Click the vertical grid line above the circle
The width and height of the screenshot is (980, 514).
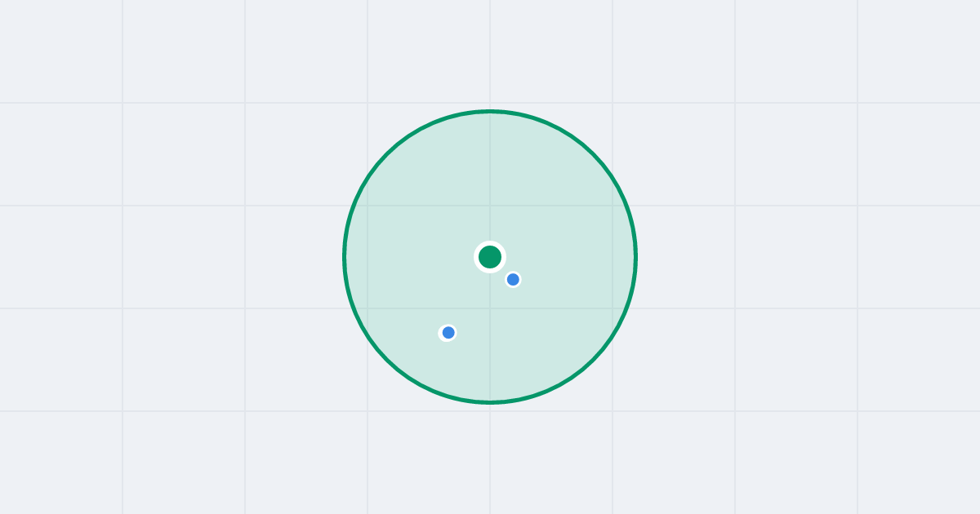(490, 51)
